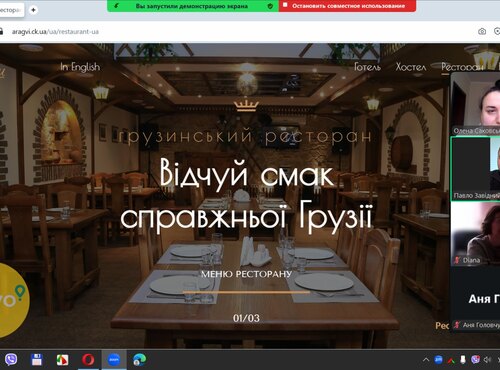This screenshot has width=500, height=370.
Task: Select Павло Завідний video thumbnail
Action: [475, 168]
